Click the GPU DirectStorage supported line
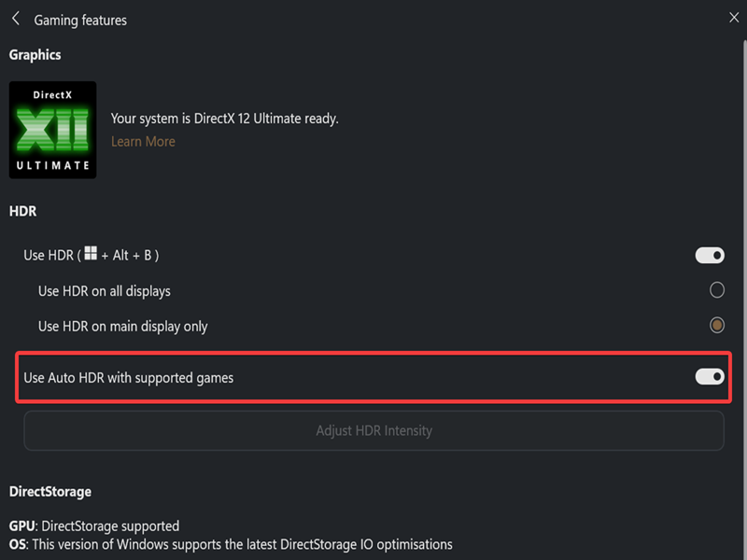The height and width of the screenshot is (560, 747). (94, 526)
